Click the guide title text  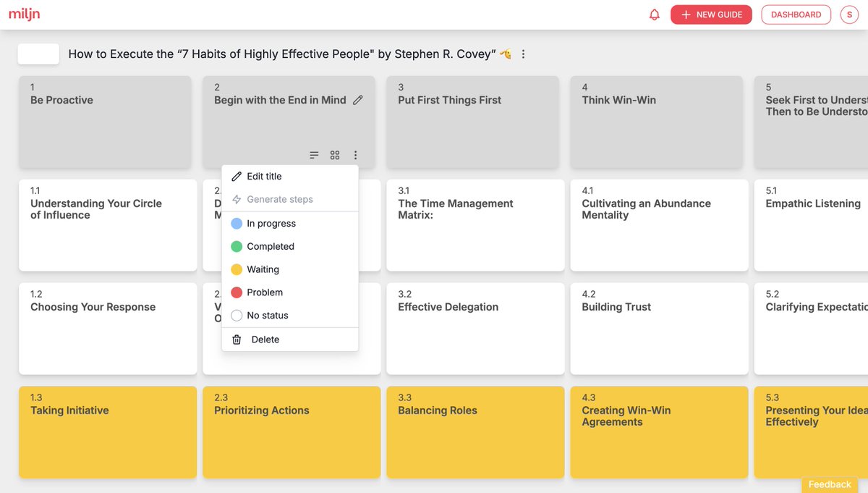pyautogui.click(x=282, y=54)
